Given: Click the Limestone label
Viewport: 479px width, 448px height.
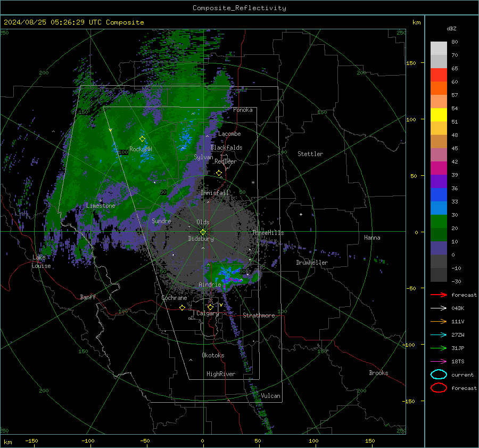Looking at the screenshot, I should tap(101, 206).
